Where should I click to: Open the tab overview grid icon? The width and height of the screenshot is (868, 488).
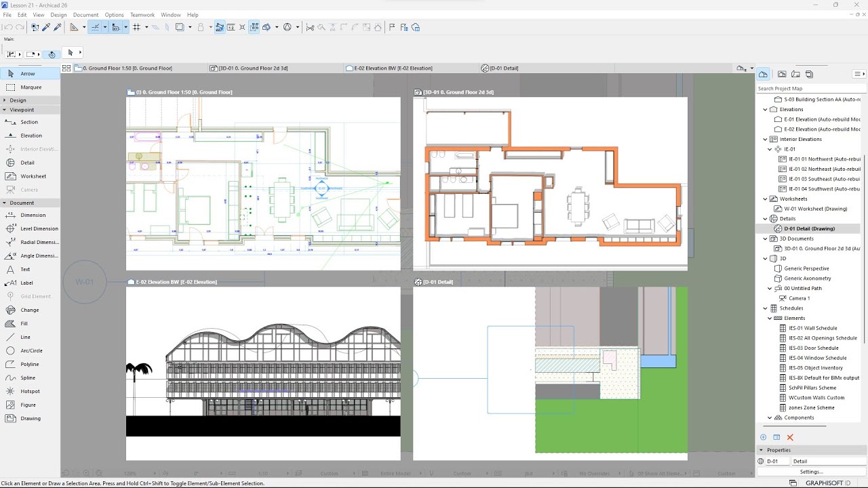[x=66, y=68]
